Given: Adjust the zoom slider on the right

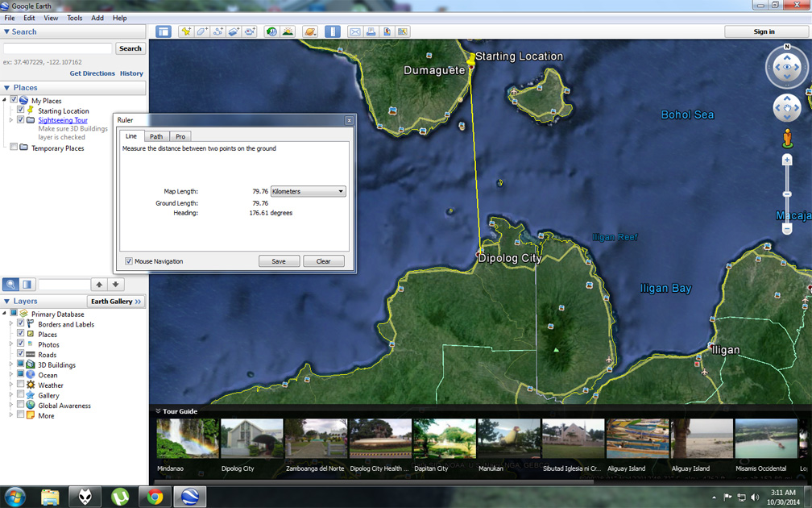Looking at the screenshot, I should coord(787,194).
